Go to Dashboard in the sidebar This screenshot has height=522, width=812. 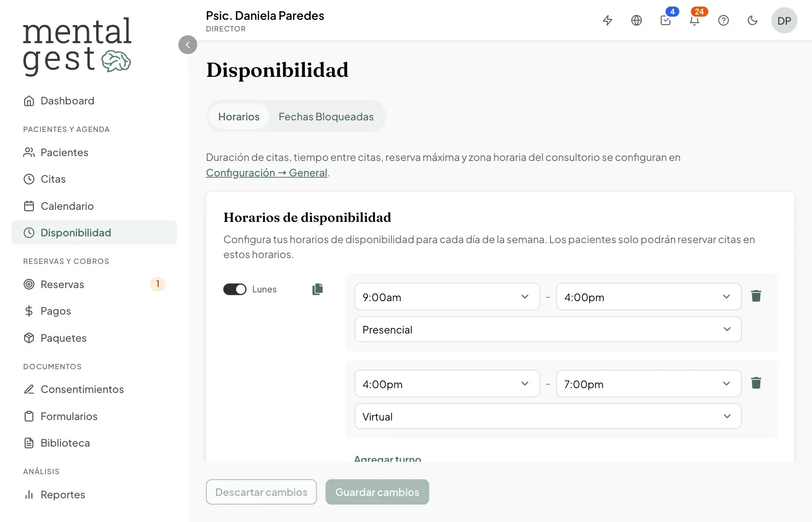(x=94, y=101)
